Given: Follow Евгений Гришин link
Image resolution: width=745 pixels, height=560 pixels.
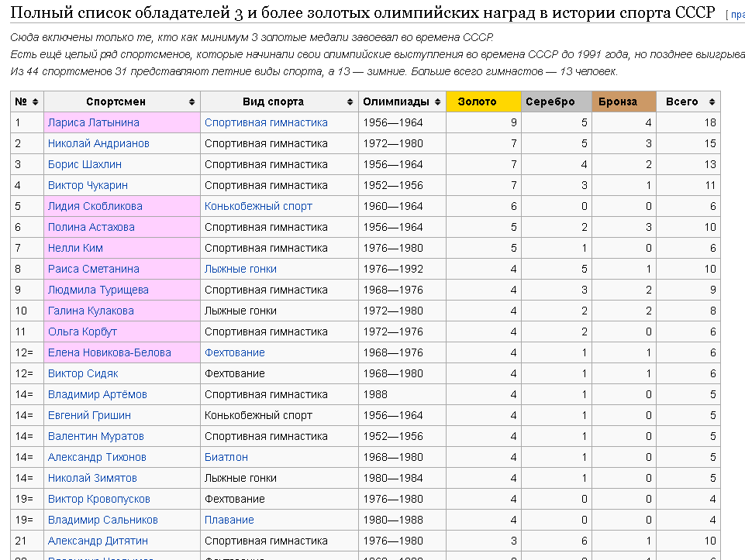Looking at the screenshot, I should [x=89, y=415].
